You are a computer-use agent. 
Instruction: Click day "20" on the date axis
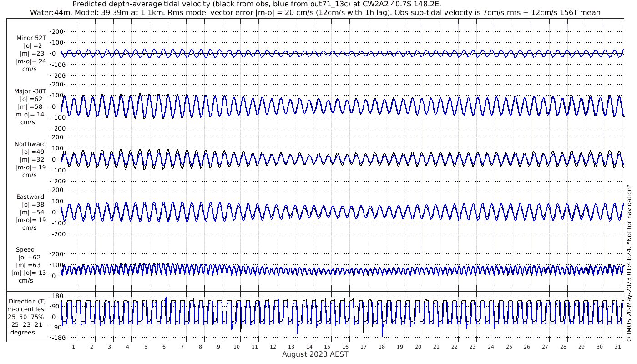click(x=418, y=347)
